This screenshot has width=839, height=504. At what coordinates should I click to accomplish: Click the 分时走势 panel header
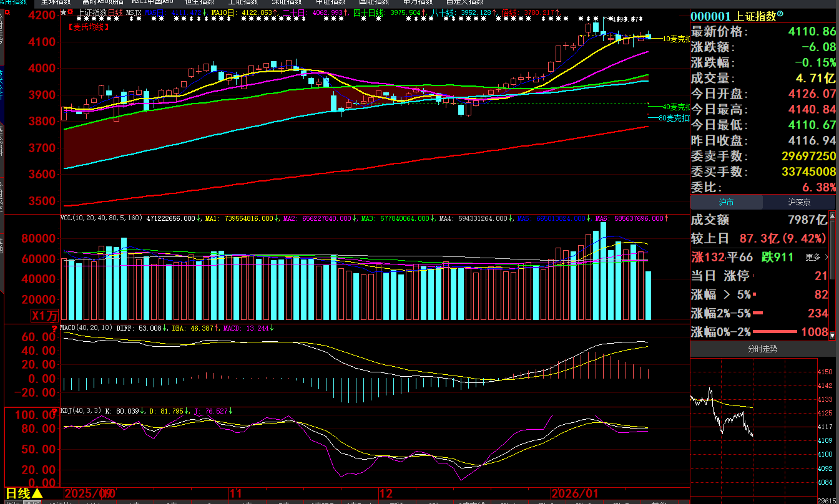(x=762, y=349)
